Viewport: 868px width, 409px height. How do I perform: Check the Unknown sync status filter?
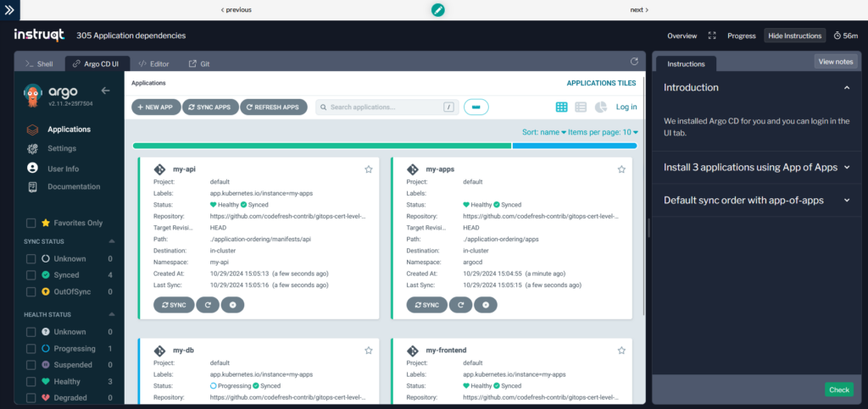tap(31, 258)
